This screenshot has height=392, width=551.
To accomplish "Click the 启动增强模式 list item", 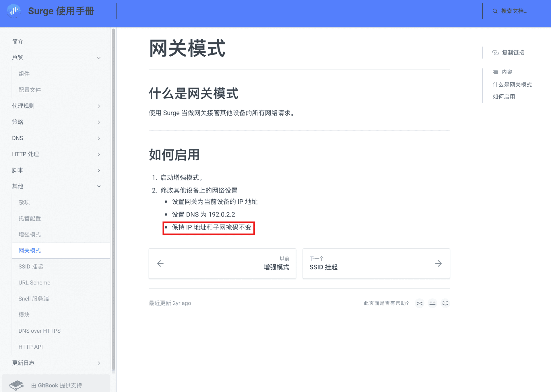I will pos(182,178).
